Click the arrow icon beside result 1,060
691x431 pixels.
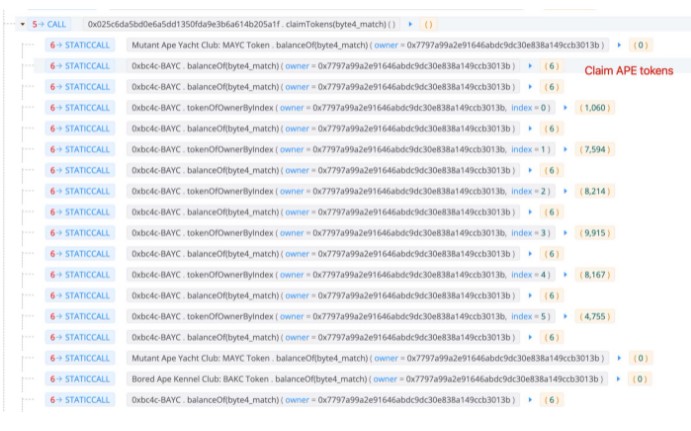566,107
